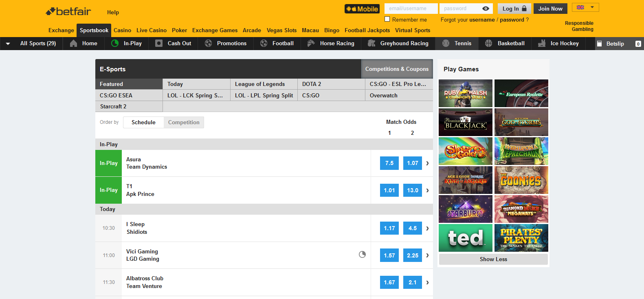644x299 pixels.
Task: Click the Join Now button
Action: pyautogui.click(x=550, y=9)
